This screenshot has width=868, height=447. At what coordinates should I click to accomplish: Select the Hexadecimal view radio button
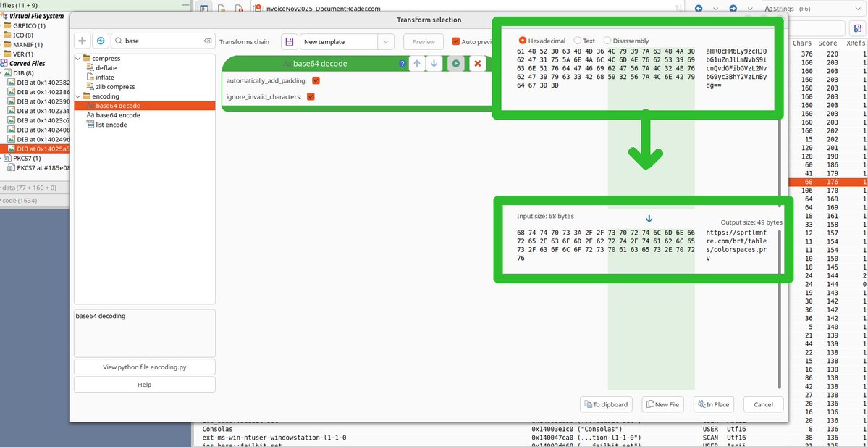click(523, 41)
